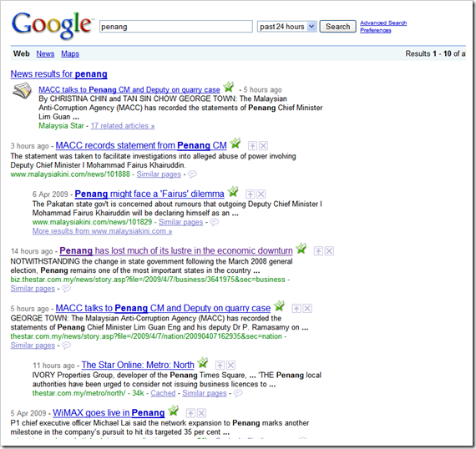Remove the 'Fairus dilemma' result
476x449 pixels.
pos(261,194)
